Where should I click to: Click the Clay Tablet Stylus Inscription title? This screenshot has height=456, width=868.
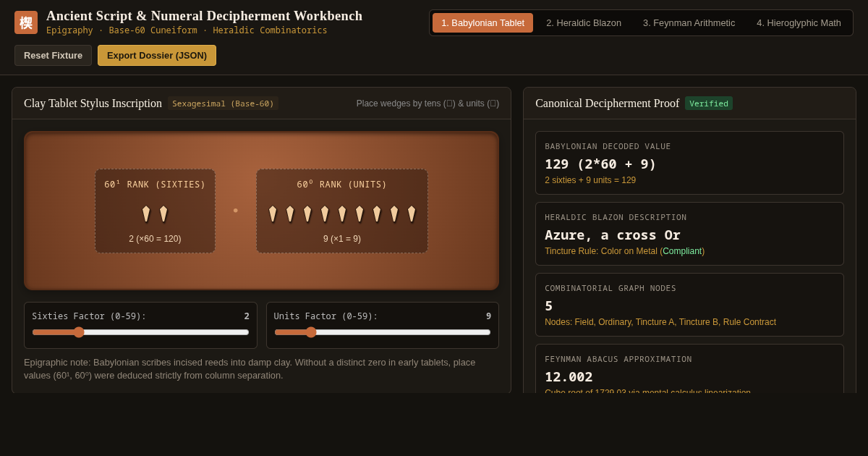[93, 104]
